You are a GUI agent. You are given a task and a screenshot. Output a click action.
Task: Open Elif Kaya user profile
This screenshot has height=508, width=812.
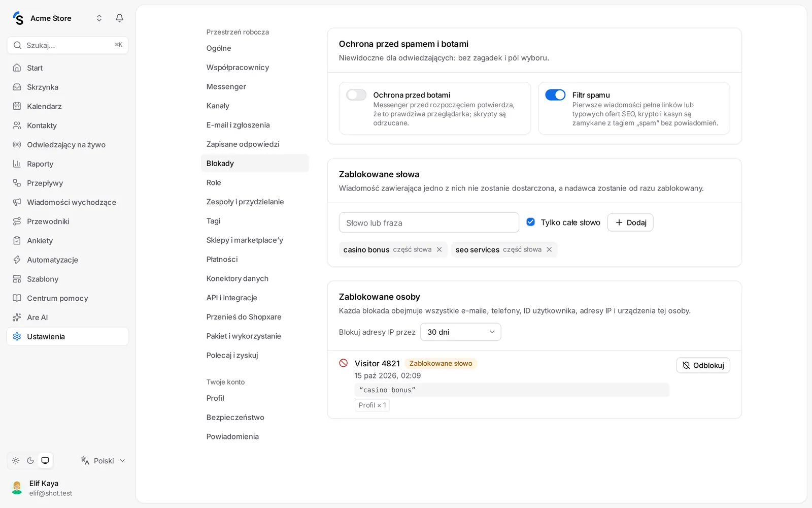(x=67, y=488)
